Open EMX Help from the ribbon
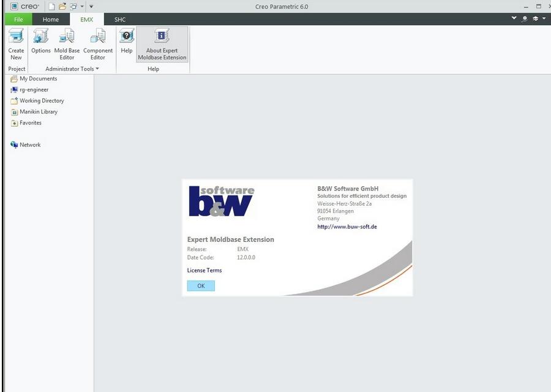This screenshot has width=551, height=392. (x=127, y=41)
